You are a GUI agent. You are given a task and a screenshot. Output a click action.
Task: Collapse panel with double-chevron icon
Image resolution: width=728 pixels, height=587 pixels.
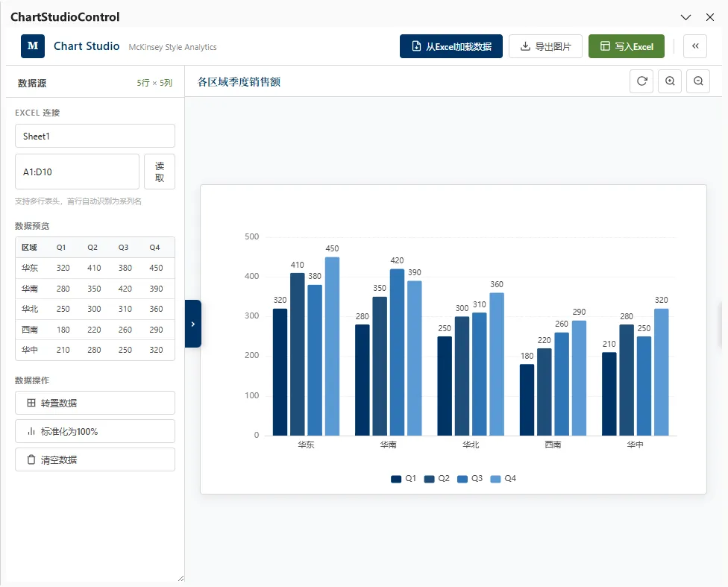pos(695,46)
